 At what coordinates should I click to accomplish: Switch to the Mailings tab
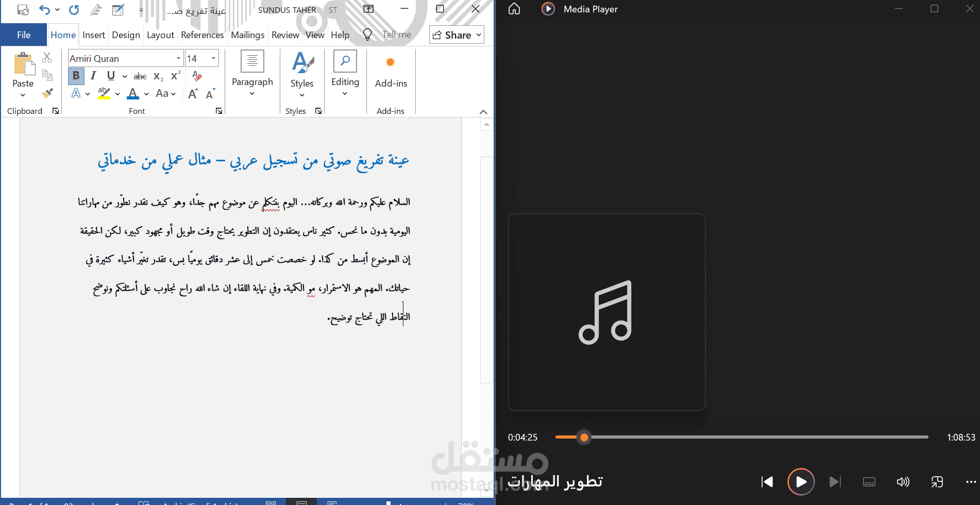point(247,35)
